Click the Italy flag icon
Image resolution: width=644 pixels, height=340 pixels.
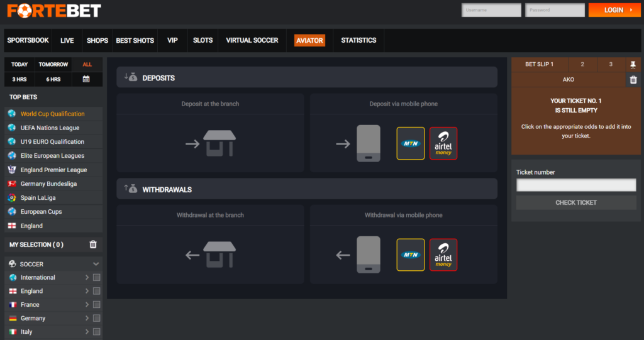click(x=13, y=332)
